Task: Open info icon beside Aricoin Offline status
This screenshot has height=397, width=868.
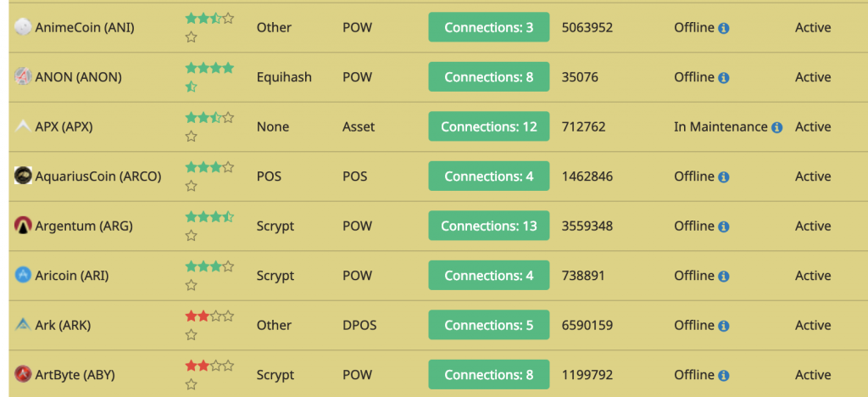Action: click(x=724, y=277)
